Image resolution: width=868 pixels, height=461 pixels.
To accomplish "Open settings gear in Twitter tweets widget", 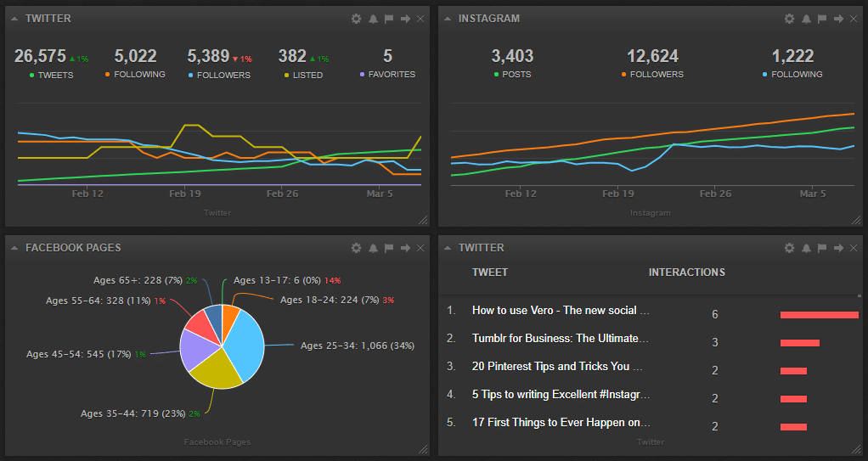I will 789,248.
